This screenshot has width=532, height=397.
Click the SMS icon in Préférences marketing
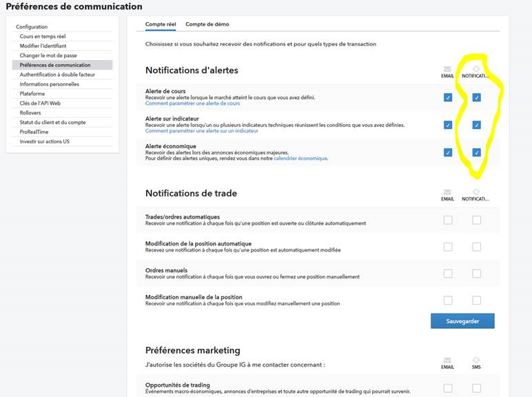pos(476,360)
